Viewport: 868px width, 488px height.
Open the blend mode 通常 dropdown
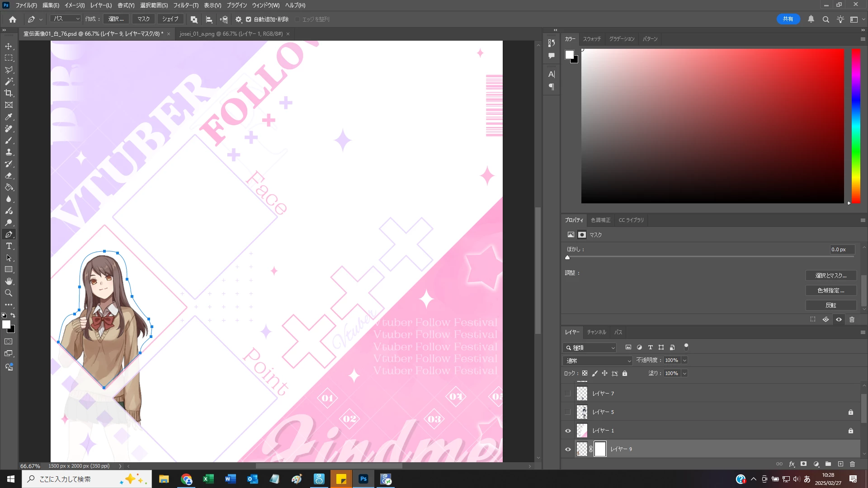[598, 361]
